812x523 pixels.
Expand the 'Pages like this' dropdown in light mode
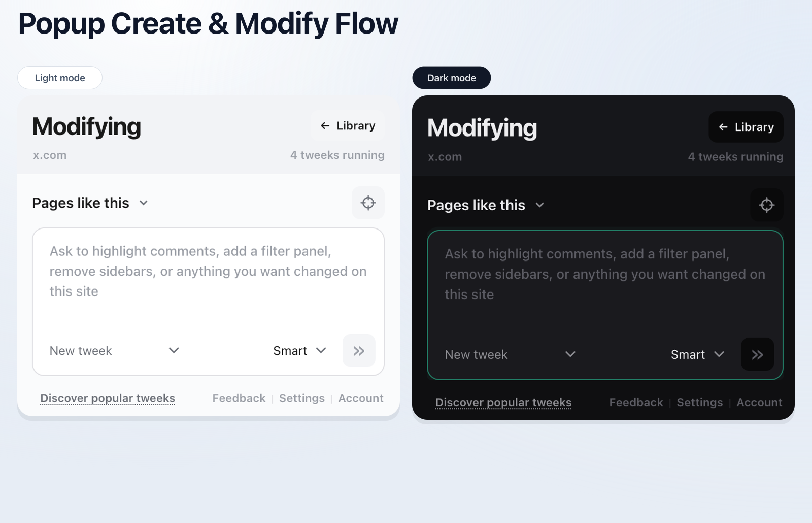(x=143, y=203)
